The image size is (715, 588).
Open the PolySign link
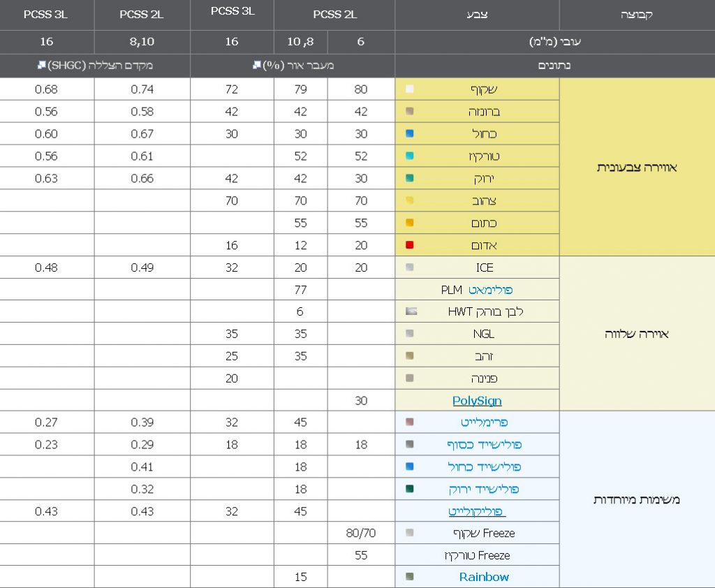click(x=477, y=401)
